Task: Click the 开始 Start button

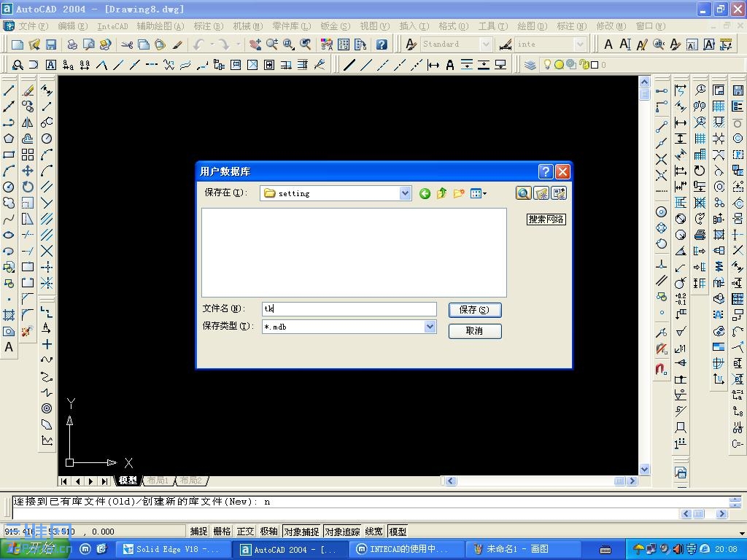Action: click(x=34, y=549)
